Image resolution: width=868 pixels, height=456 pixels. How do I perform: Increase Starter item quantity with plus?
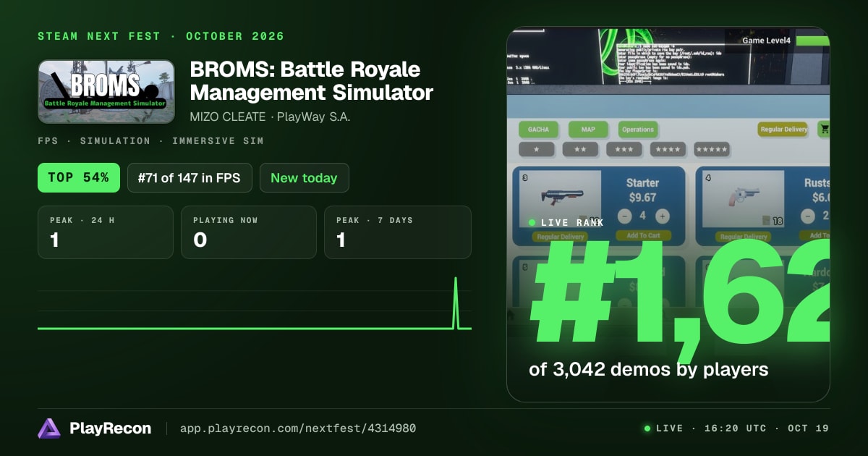point(662,216)
